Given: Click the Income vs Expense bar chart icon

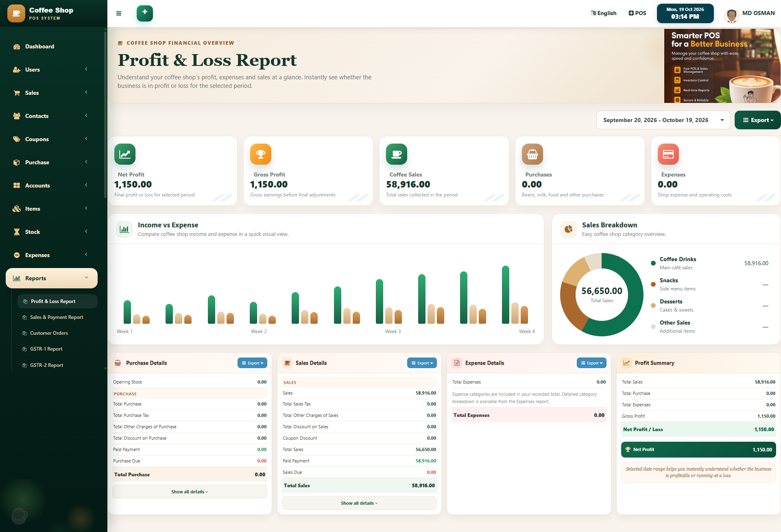Looking at the screenshot, I should pos(124,229).
